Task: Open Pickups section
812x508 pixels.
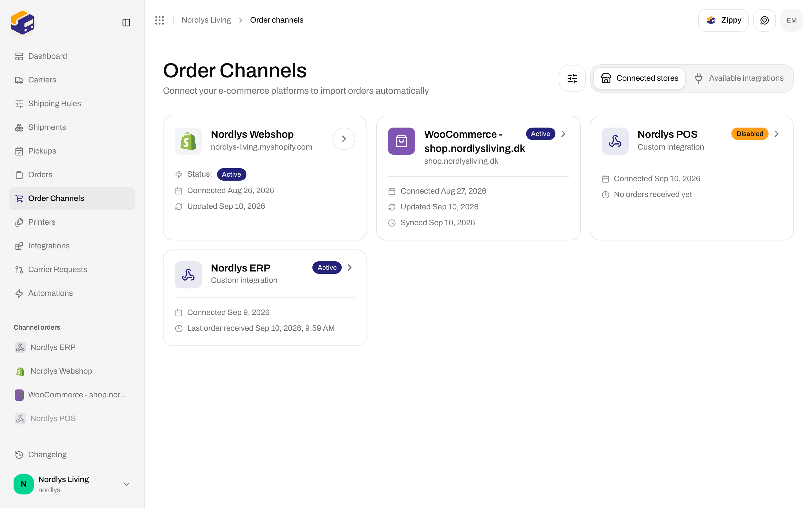Action: tap(72, 151)
